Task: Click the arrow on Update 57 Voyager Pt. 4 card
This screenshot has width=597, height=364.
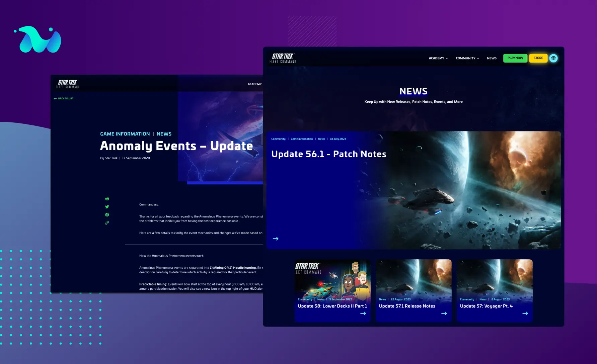Action: coord(525,313)
